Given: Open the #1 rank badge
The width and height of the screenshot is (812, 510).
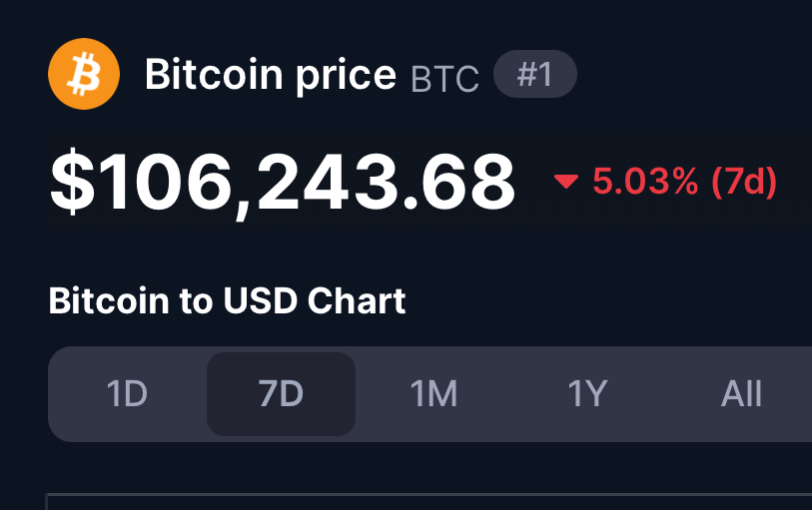Looking at the screenshot, I should 535,74.
